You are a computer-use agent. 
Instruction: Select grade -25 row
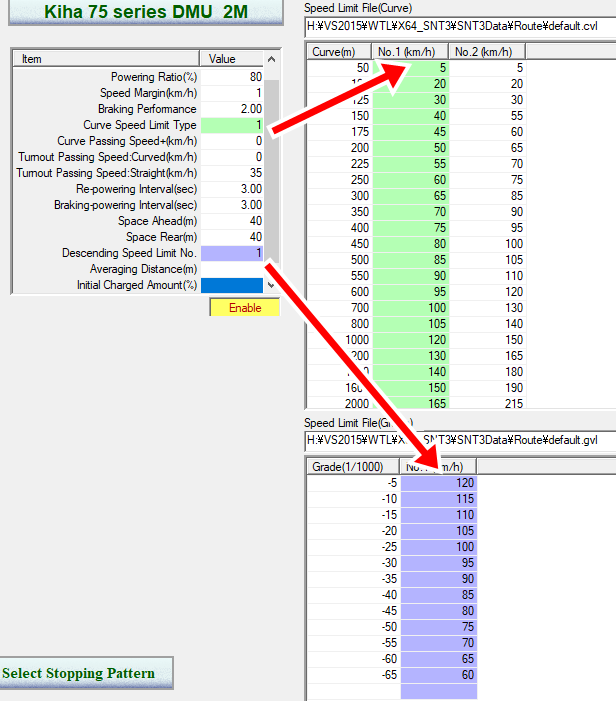click(x=392, y=547)
